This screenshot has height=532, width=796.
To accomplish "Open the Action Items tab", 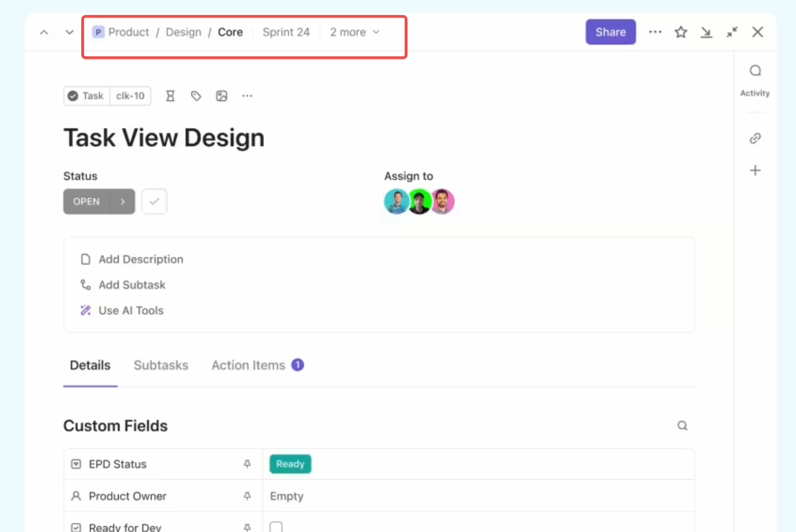I will coord(248,365).
